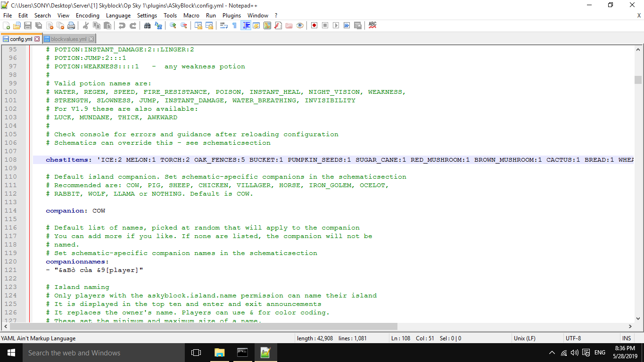Image resolution: width=644 pixels, height=362 pixels.
Task: Toggle the Indent Guide button
Action: [246, 25]
